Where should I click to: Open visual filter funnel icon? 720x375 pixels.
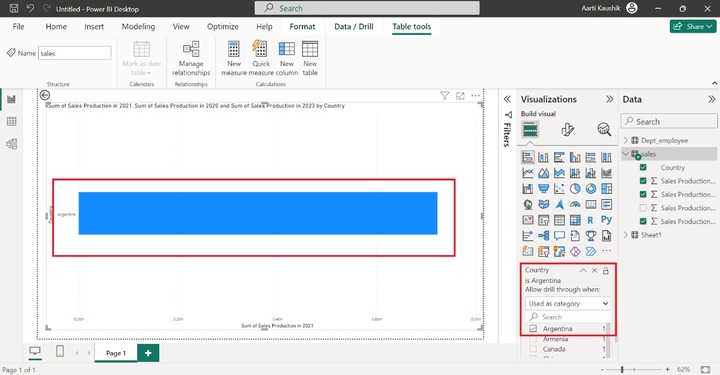pyautogui.click(x=444, y=95)
